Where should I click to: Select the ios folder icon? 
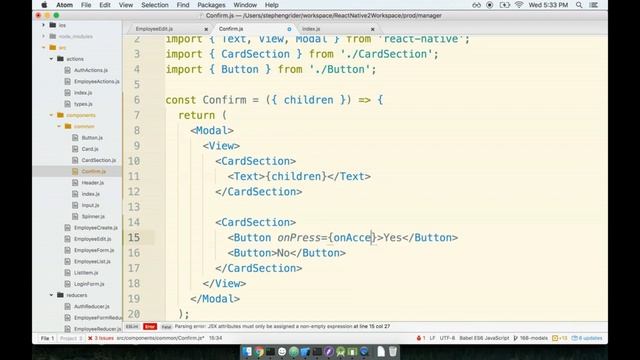[53, 25]
